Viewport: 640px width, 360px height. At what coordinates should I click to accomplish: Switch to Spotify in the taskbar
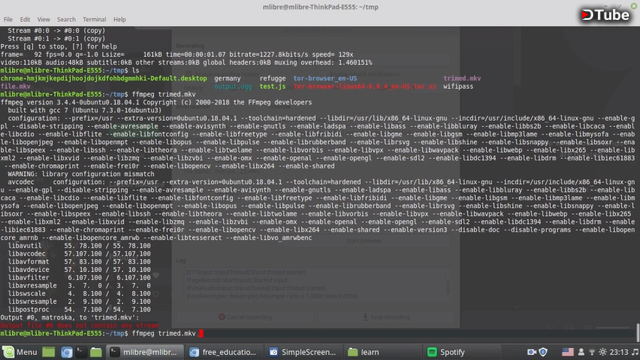[461, 352]
